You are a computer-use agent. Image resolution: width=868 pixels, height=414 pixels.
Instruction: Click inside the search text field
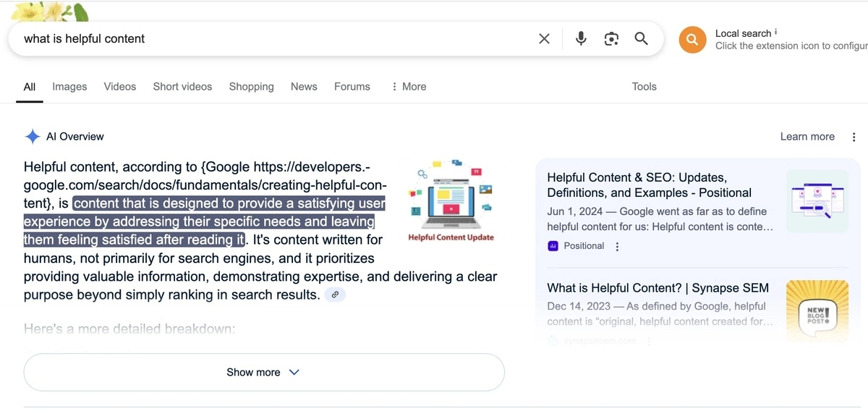(275, 39)
